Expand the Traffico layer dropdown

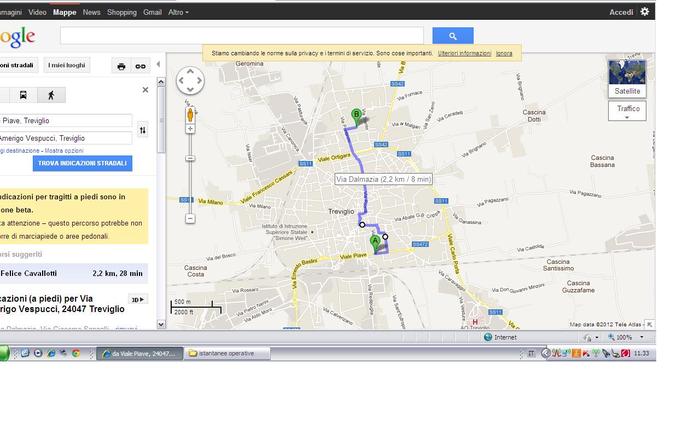[x=627, y=111]
